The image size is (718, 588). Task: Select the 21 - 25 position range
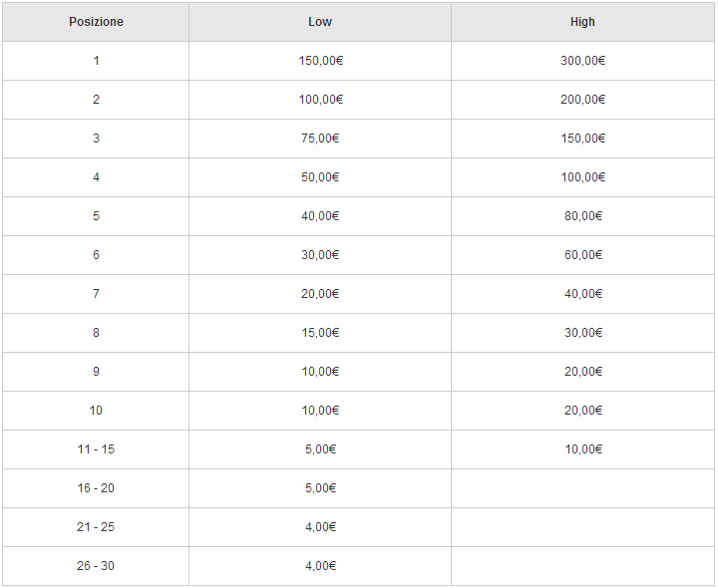click(x=96, y=527)
